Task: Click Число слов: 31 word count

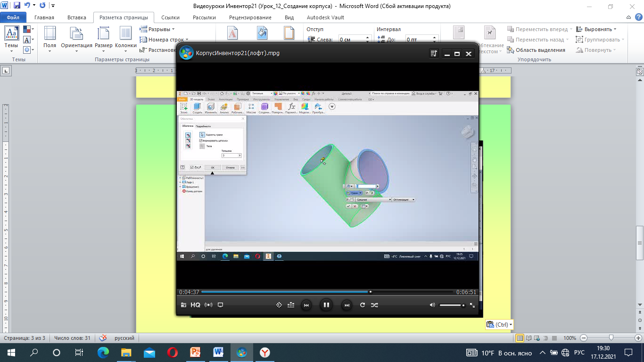Action: (x=72, y=338)
